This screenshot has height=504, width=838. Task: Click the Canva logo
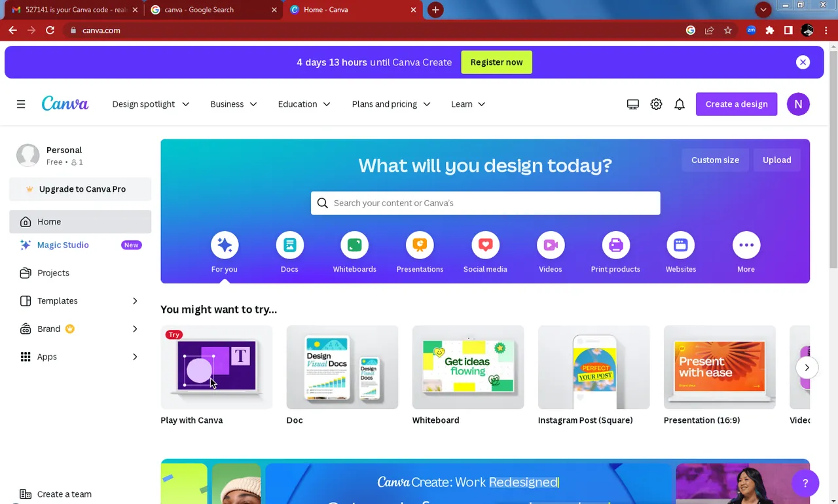point(65,103)
